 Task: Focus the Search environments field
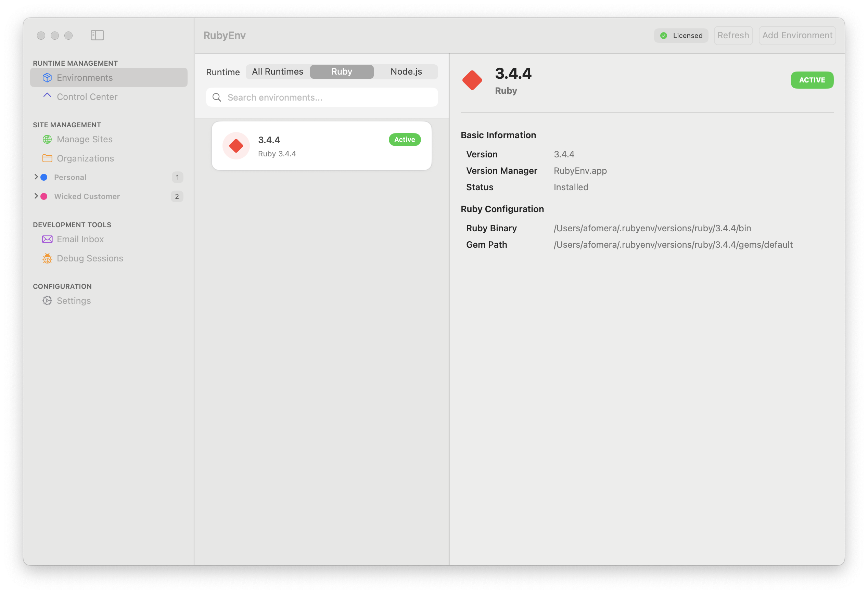(322, 98)
